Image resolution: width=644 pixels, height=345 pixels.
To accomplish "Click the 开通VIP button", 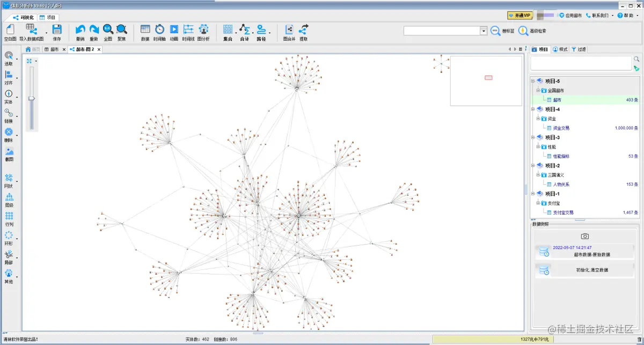I will pyautogui.click(x=519, y=16).
